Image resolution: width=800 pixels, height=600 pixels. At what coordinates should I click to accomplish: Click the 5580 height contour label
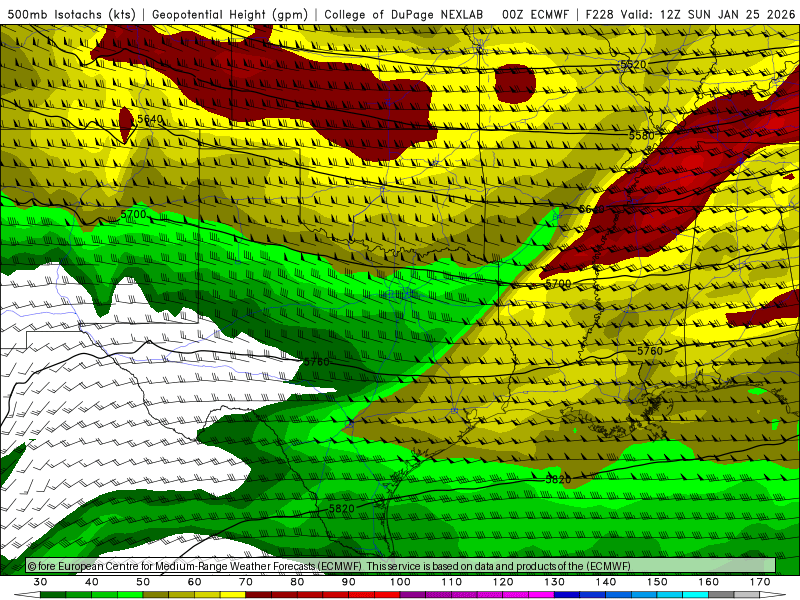(641, 136)
